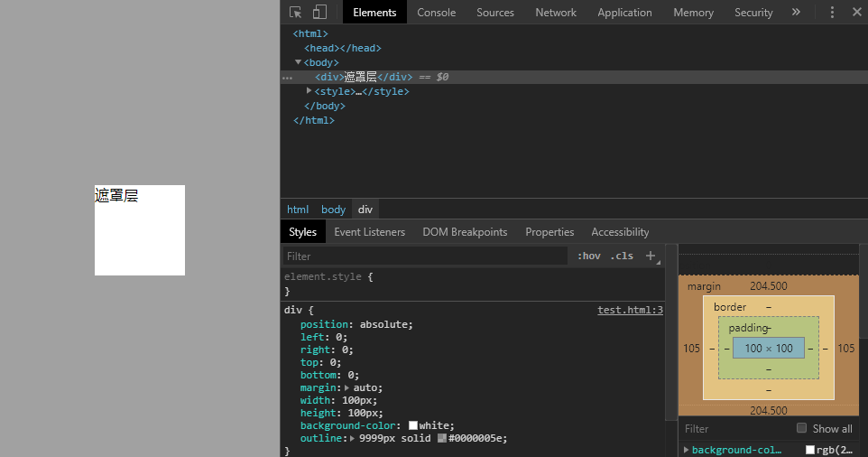Click the left margin value 105
The image size is (868, 457).
(691, 348)
